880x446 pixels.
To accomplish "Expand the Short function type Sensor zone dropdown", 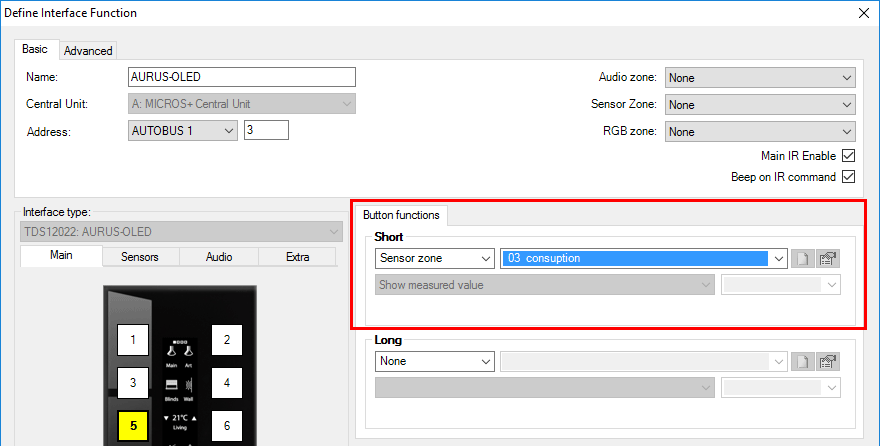I will (x=435, y=258).
